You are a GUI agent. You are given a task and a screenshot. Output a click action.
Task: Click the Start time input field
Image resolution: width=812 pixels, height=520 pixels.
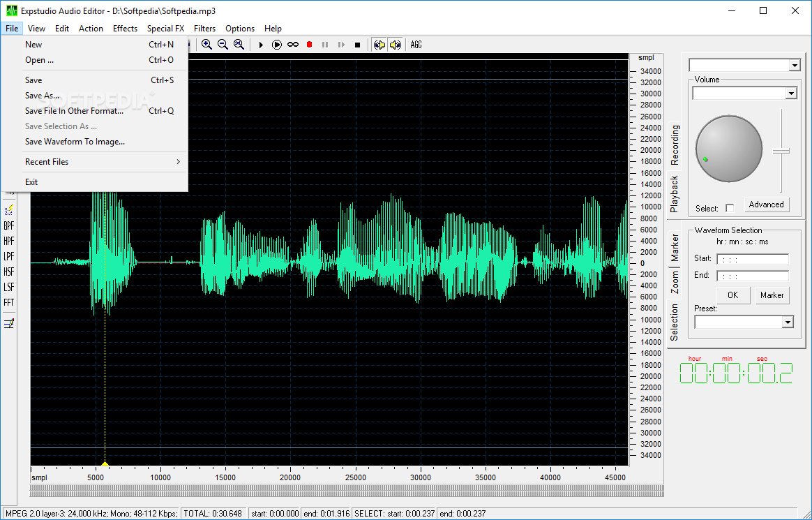click(753, 259)
